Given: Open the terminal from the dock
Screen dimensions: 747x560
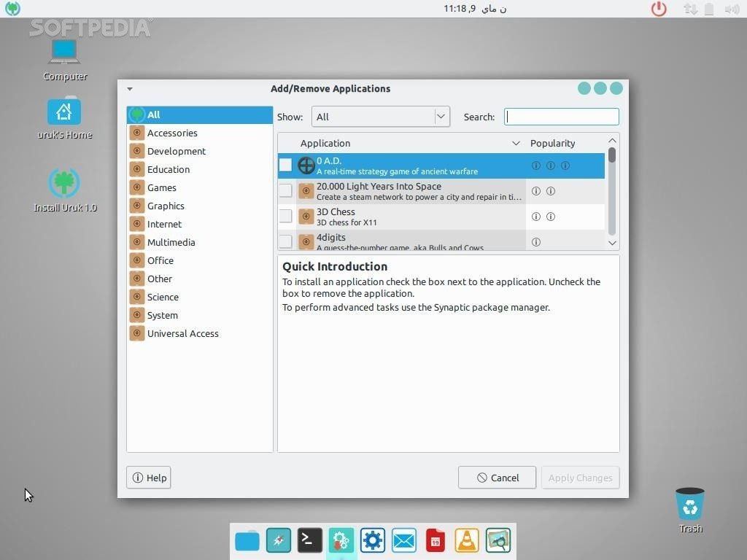Looking at the screenshot, I should pos(309,540).
